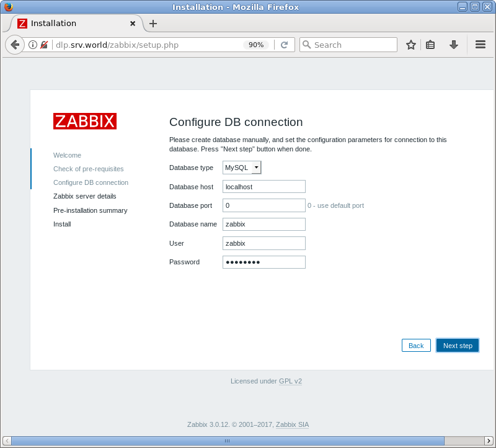The width and height of the screenshot is (496, 448).
Task: Click the Zabbix 3.0.12 version text
Action: point(208,424)
